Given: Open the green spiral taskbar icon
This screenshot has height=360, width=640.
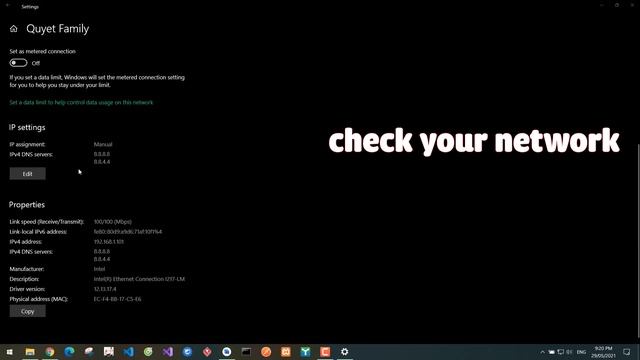Looking at the screenshot, I should click(x=148, y=352).
